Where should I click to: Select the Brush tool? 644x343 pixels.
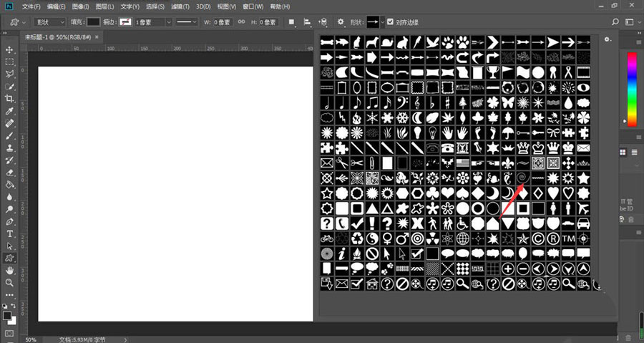tap(9, 135)
